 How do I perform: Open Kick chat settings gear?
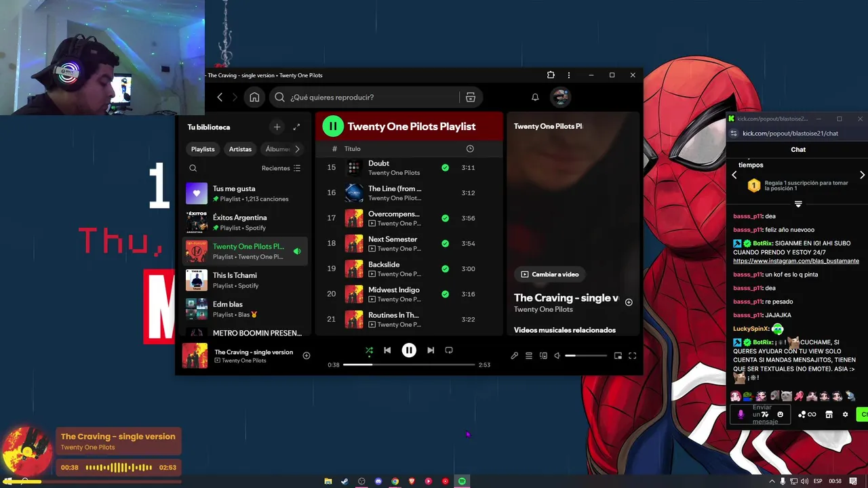[x=845, y=414]
